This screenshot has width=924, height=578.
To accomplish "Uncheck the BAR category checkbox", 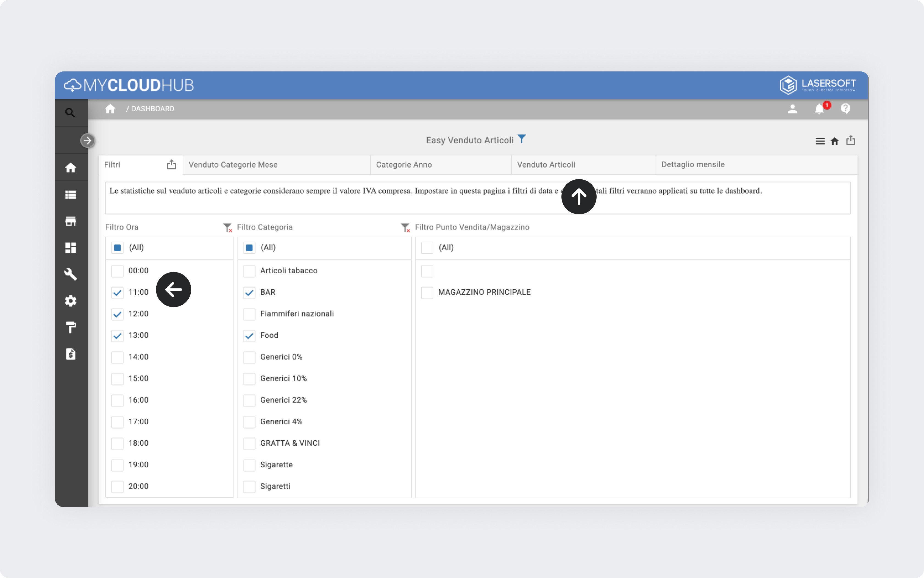I will click(x=249, y=293).
